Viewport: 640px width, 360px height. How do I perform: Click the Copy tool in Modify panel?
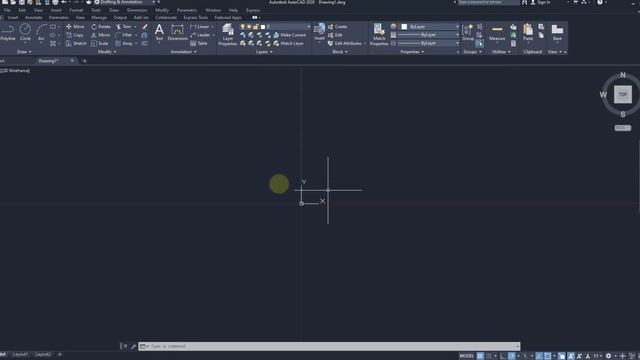(x=75, y=35)
